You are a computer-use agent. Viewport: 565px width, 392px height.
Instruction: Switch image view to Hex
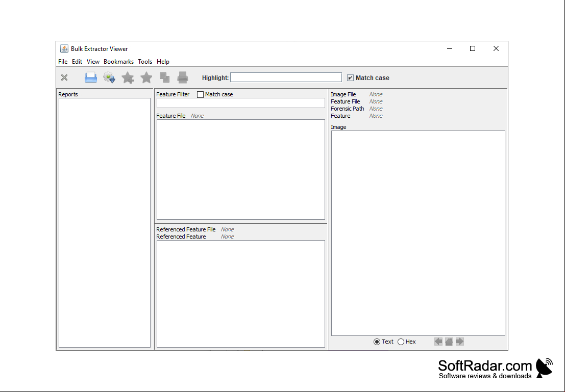pos(401,342)
